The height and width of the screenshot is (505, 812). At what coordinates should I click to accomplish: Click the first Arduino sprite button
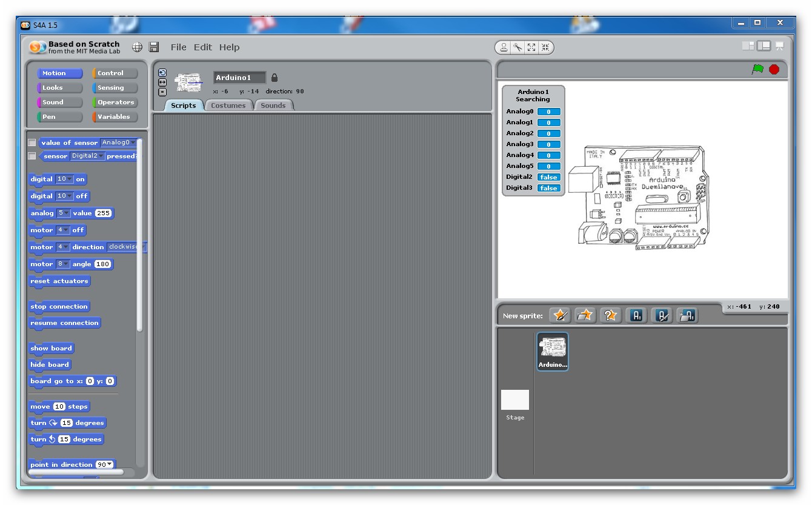[636, 315]
